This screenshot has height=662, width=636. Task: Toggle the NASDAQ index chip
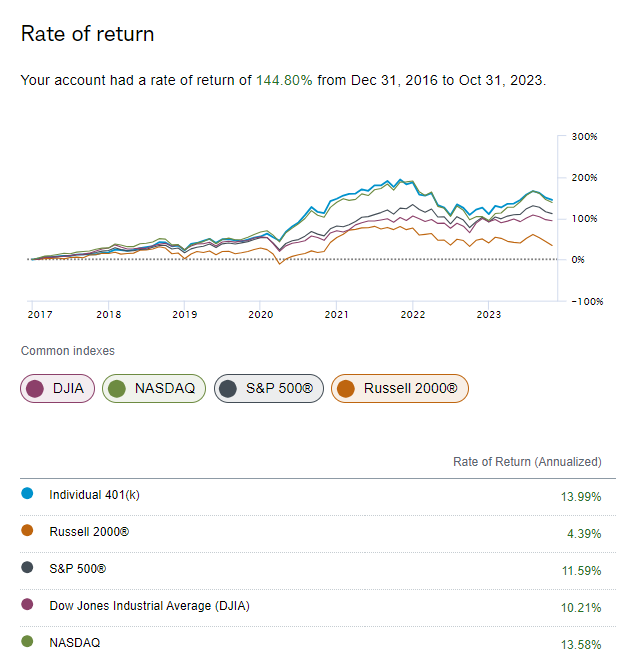(x=153, y=389)
